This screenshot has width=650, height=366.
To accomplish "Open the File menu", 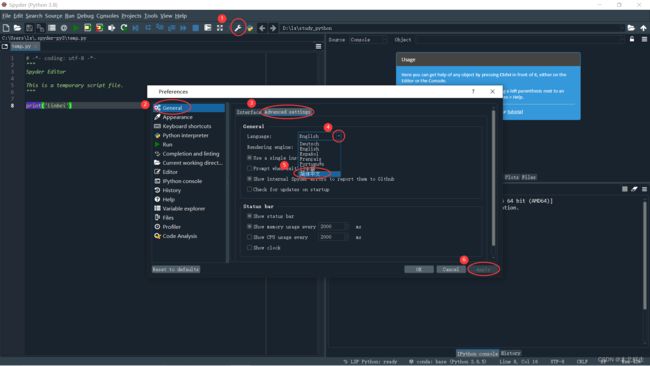I will (x=6, y=16).
